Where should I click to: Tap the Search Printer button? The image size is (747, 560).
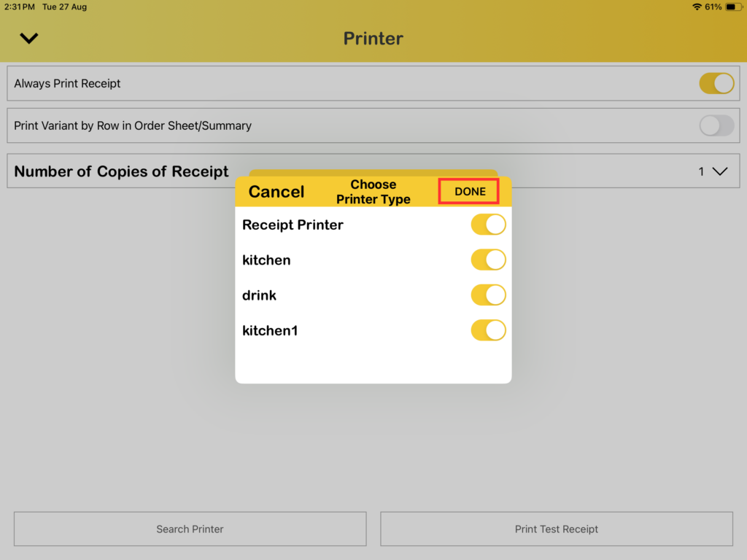pyautogui.click(x=190, y=529)
